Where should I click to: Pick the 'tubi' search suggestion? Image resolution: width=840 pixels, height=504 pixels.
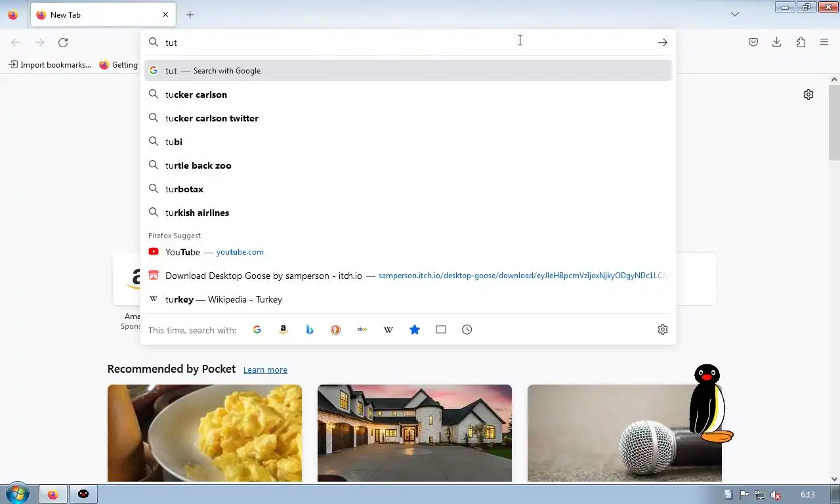408,142
